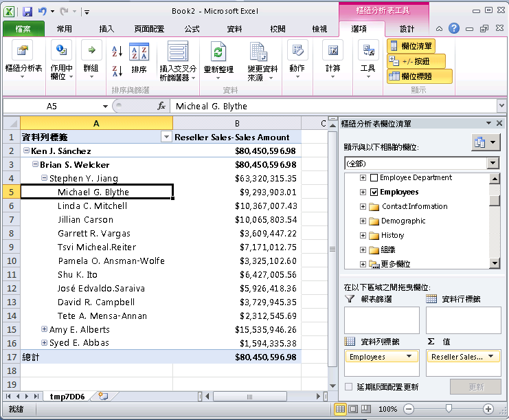Uncheck the Employees field checkbox
The image size is (509, 420).
pyautogui.click(x=374, y=192)
